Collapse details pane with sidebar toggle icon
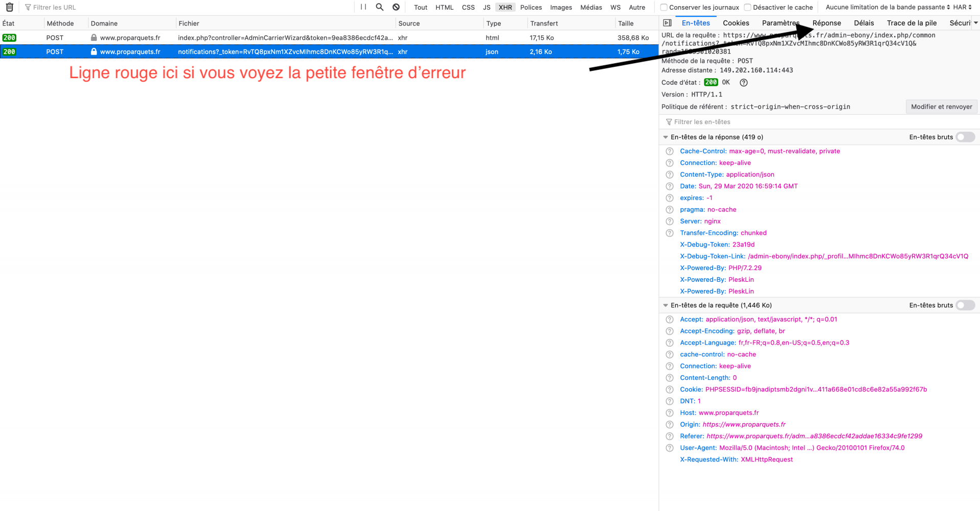Image resolution: width=980 pixels, height=511 pixels. 667,23
